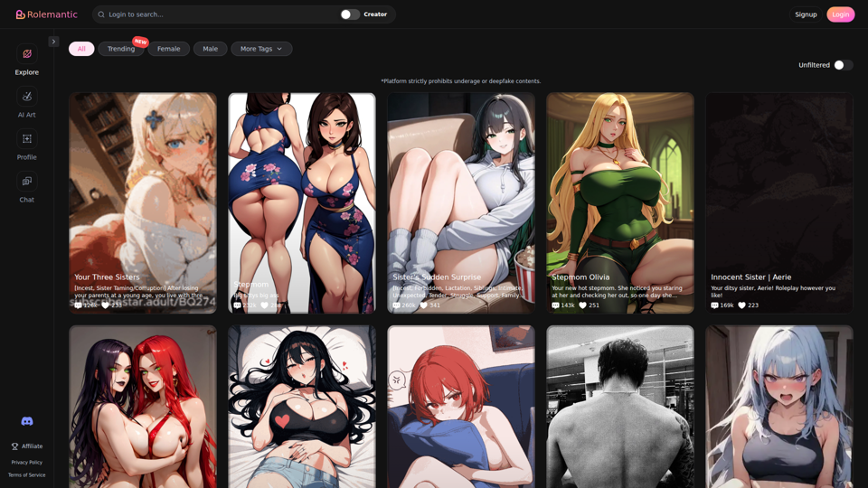Open the Profile sidebar icon
This screenshot has width=868, height=488.
[x=26, y=139]
